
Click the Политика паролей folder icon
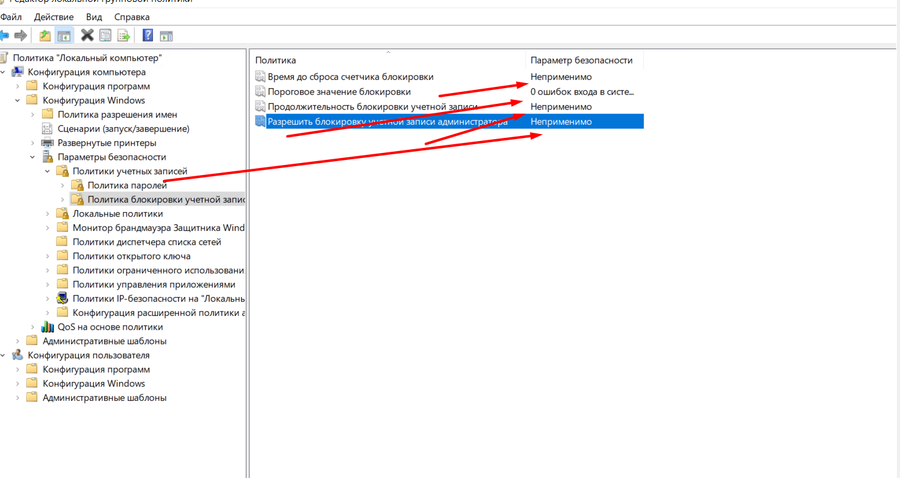tap(77, 185)
